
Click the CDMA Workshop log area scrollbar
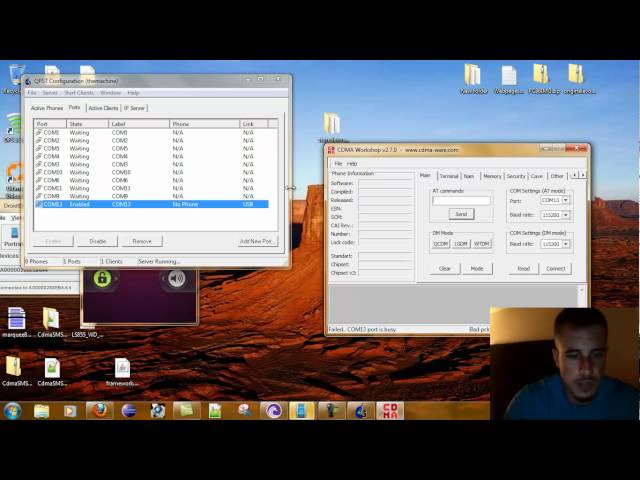point(582,296)
